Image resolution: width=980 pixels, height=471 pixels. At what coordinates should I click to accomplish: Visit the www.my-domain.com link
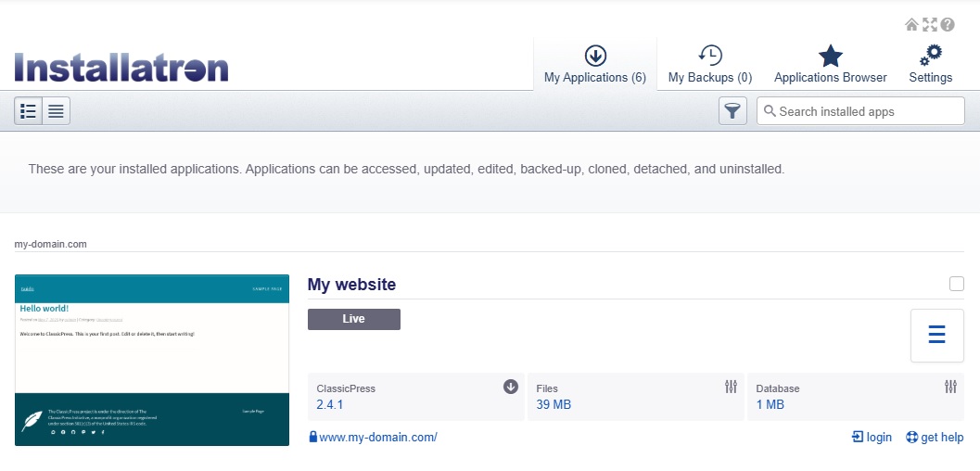click(x=377, y=438)
